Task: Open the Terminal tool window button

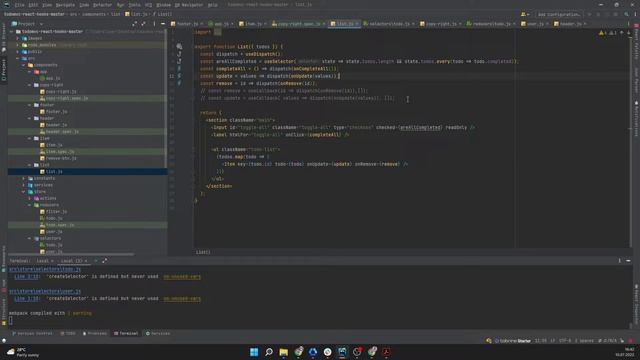Action: pos(126,333)
